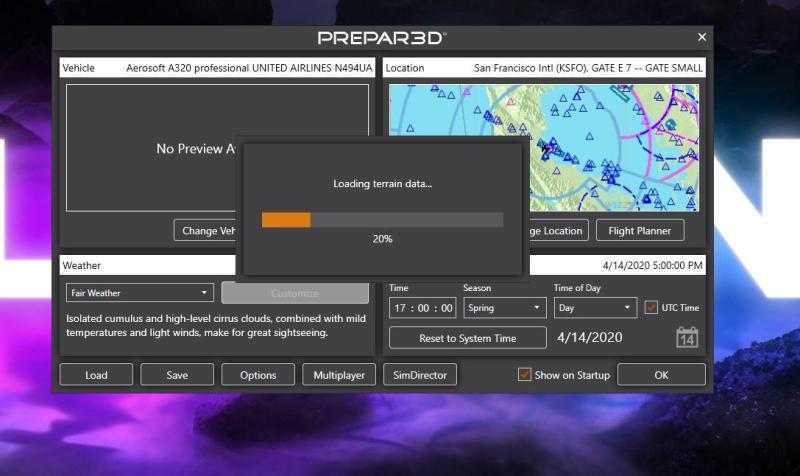Image resolution: width=800 pixels, height=476 pixels.
Task: Launch SimDirector
Action: 420,375
